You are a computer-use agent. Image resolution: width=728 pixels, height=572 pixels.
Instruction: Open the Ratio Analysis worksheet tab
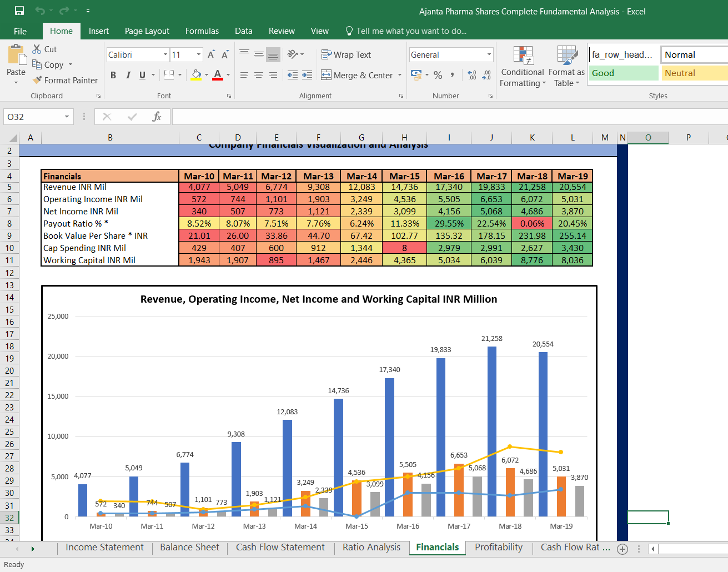click(x=371, y=548)
